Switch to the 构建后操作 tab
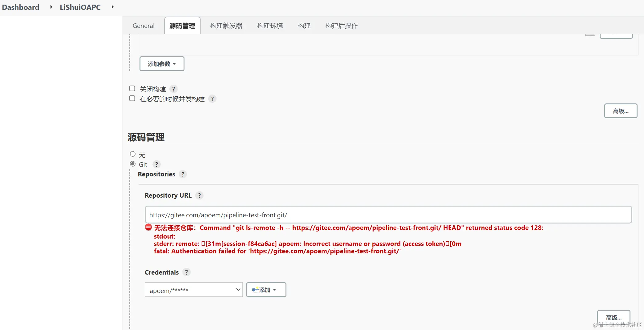 click(342, 26)
